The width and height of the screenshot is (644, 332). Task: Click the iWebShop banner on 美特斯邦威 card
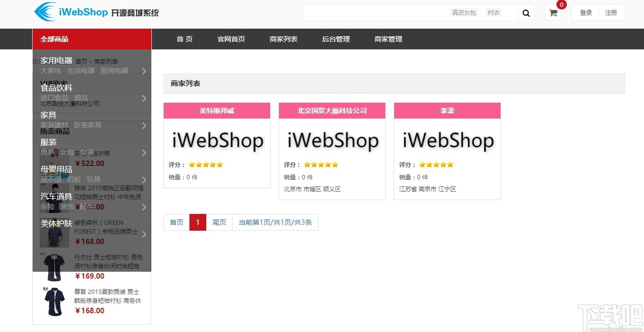(217, 140)
